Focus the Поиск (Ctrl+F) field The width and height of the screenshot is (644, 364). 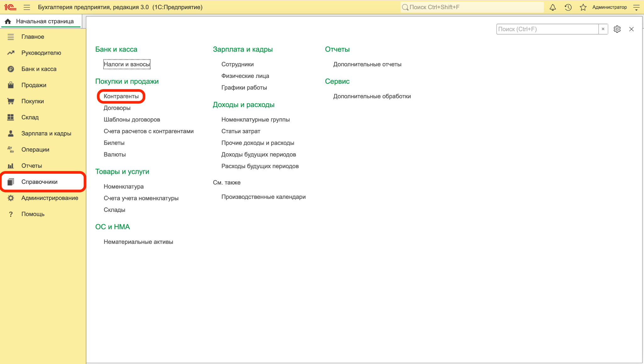(x=547, y=29)
